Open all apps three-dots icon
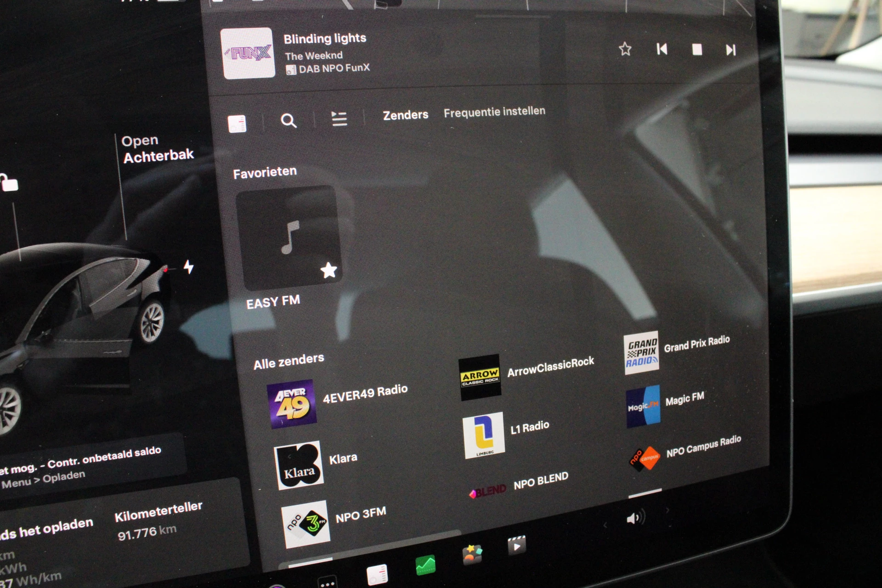 point(327,582)
